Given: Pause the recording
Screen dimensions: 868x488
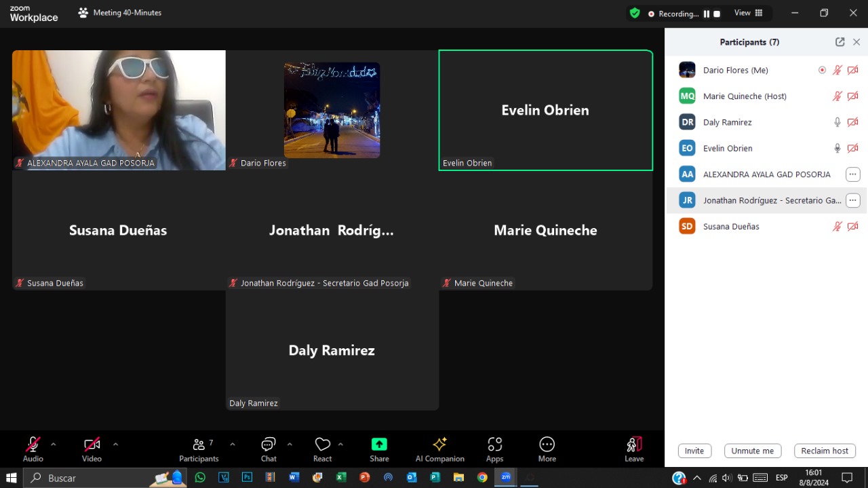Looking at the screenshot, I should click(x=706, y=14).
